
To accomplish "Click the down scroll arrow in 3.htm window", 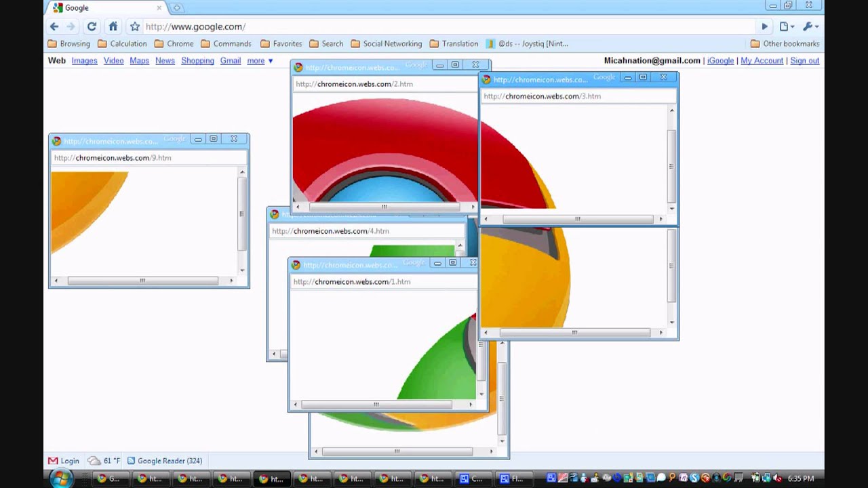I will [671, 209].
